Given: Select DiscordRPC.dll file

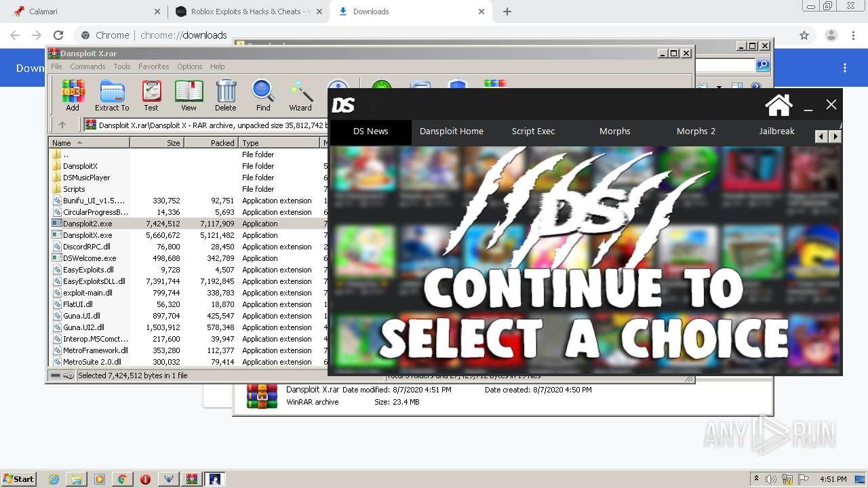Looking at the screenshot, I should click(x=188, y=247).
